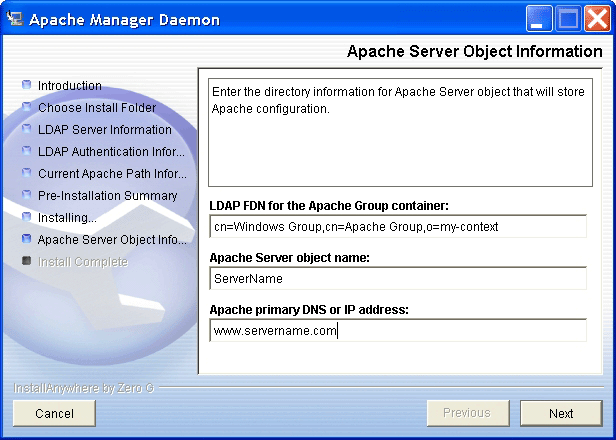616x440 pixels.
Task: Select the Pre-Installation Summary step label
Action: pyautogui.click(x=108, y=195)
